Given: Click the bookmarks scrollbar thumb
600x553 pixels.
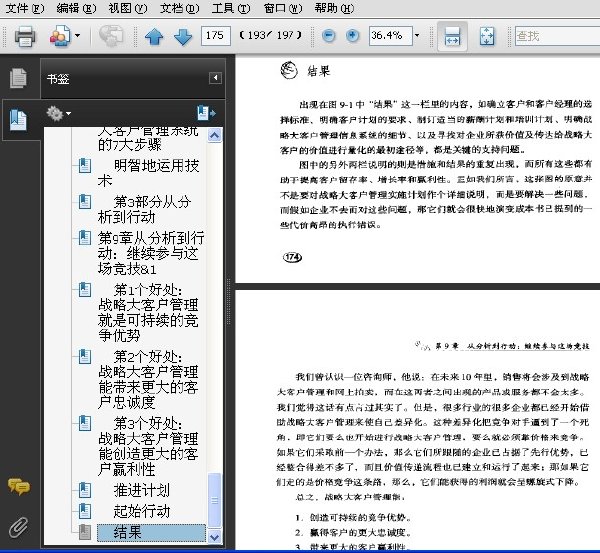Looking at the screenshot, I should coord(215,500).
